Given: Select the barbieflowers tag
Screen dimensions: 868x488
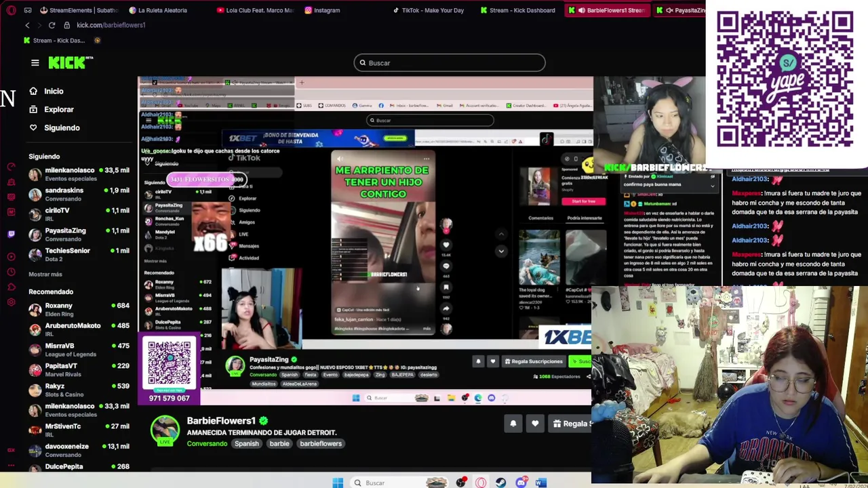Looking at the screenshot, I should [x=321, y=444].
